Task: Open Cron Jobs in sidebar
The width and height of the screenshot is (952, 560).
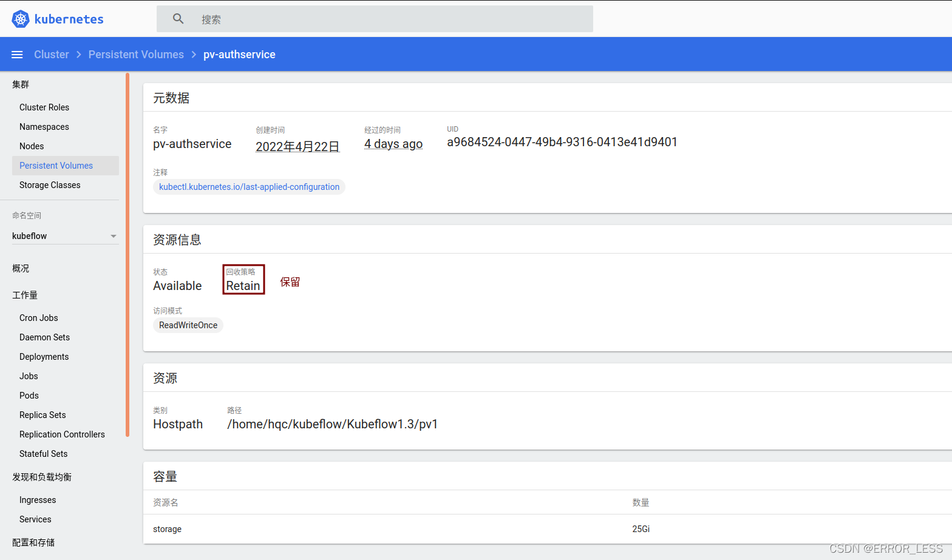Action: pos(39,318)
